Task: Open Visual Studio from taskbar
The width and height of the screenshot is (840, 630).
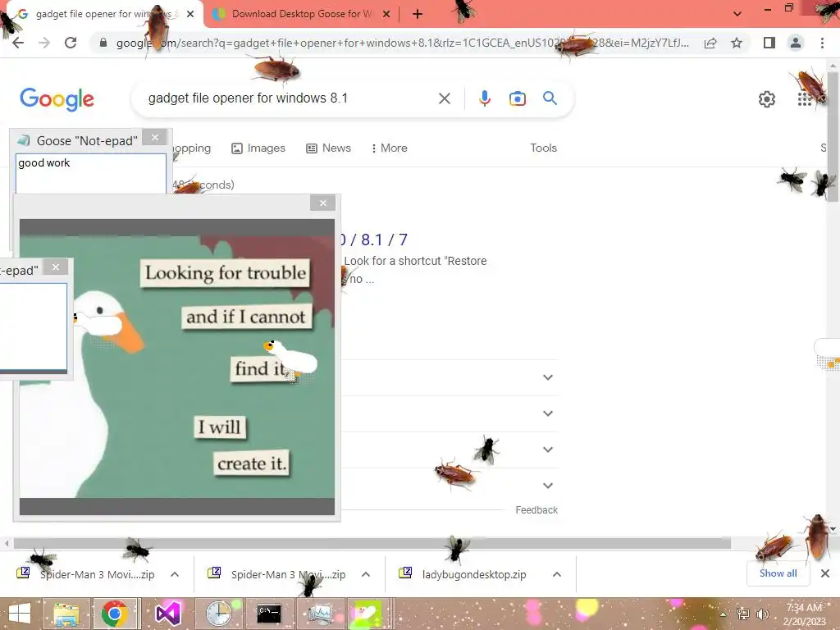Action: click(x=167, y=614)
